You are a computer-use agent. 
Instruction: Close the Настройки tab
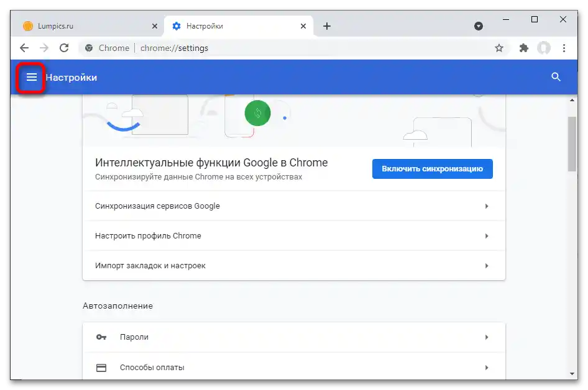point(303,26)
